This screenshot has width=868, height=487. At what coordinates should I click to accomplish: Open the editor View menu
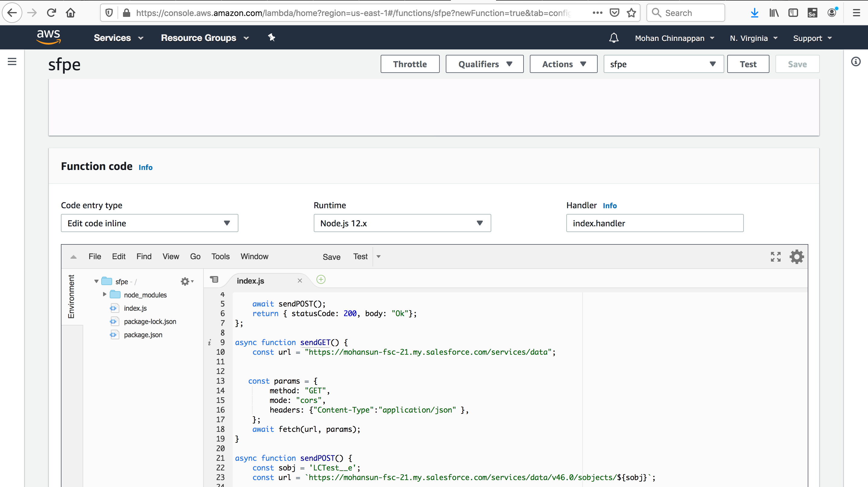(x=171, y=256)
